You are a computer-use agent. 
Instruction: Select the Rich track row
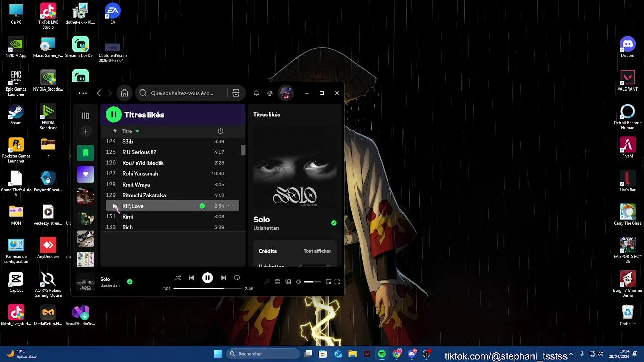[173, 227]
